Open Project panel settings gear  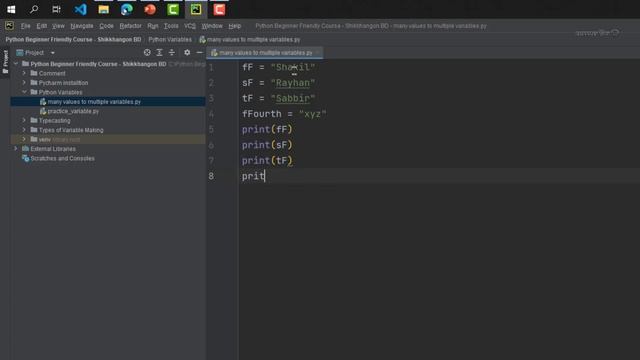tap(187, 52)
